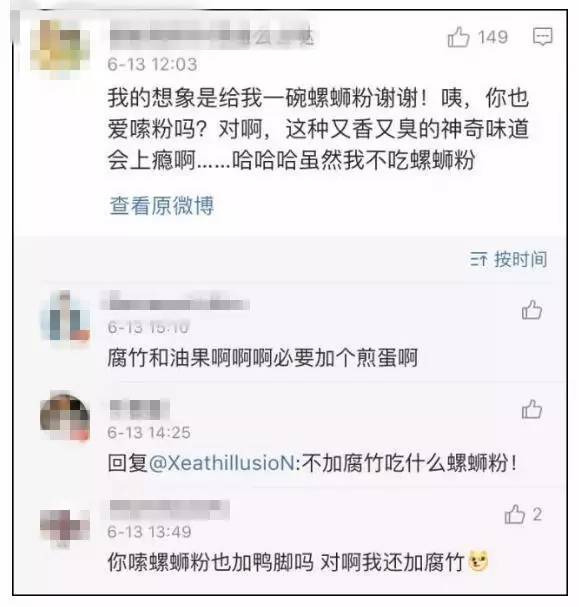Like the comment with 2 likes
Viewport: 579px width, 607px height.
point(514,514)
